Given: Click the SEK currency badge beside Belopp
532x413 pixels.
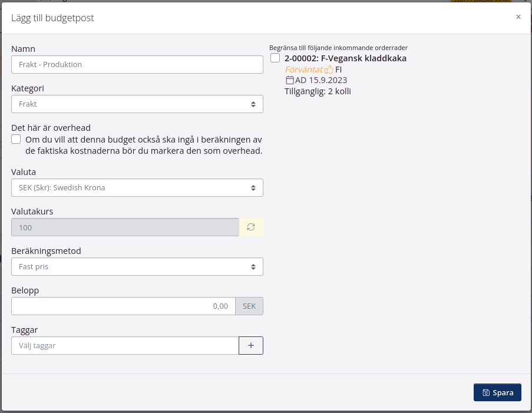Looking at the screenshot, I should click(249, 306).
